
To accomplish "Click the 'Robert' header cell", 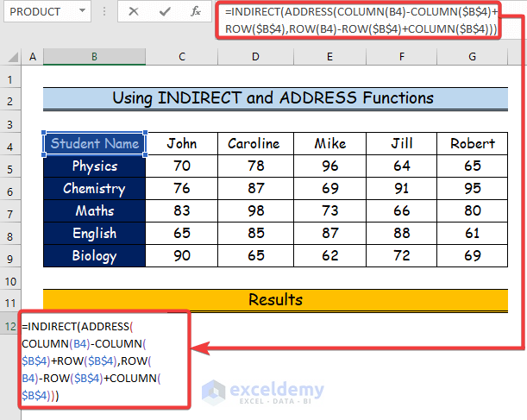I will coord(472,143).
